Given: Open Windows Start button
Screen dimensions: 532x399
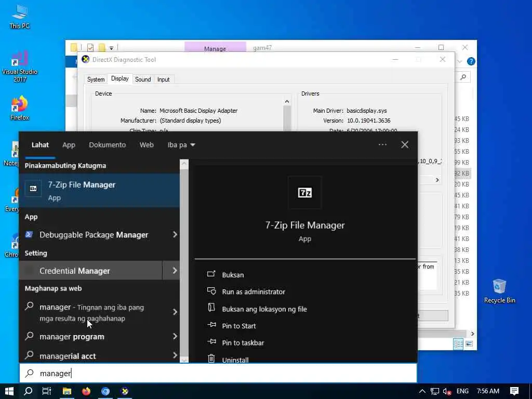Looking at the screenshot, I should tap(9, 391).
